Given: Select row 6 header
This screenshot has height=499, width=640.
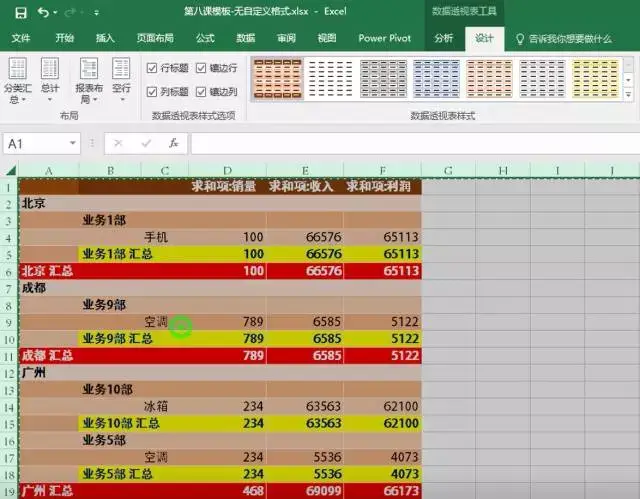Looking at the screenshot, I should click(x=9, y=272).
